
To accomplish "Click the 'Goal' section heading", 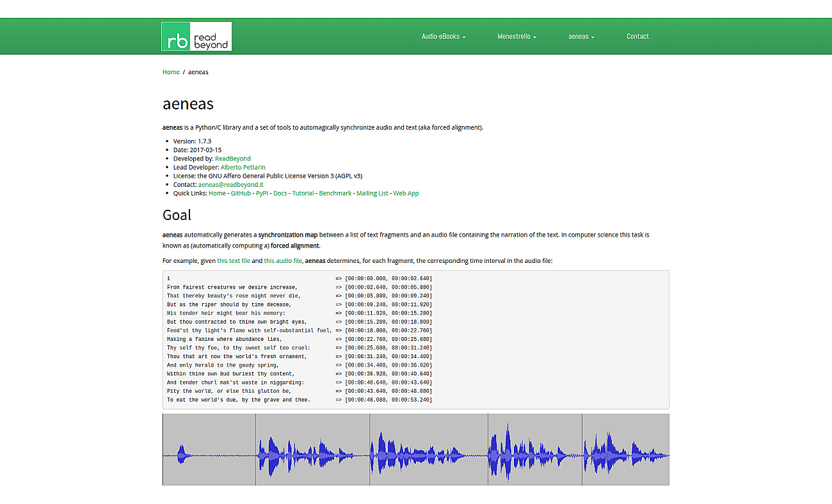I will point(177,215).
